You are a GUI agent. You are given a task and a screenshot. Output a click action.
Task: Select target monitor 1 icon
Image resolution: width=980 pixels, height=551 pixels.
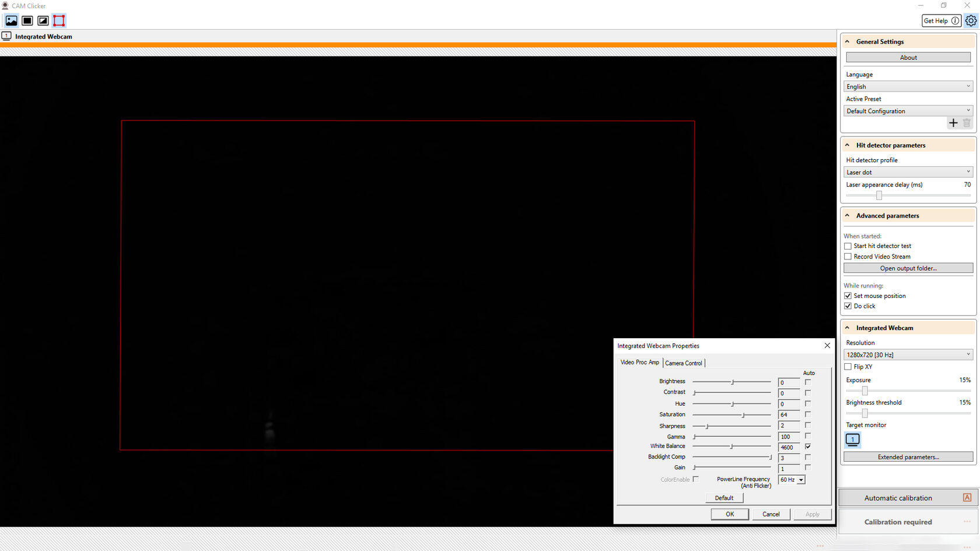tap(852, 440)
